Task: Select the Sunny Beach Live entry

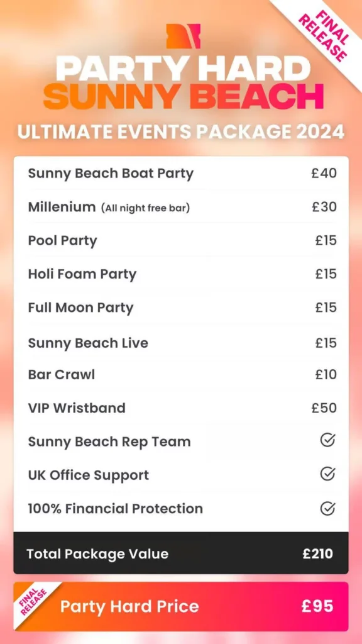Action: click(181, 343)
